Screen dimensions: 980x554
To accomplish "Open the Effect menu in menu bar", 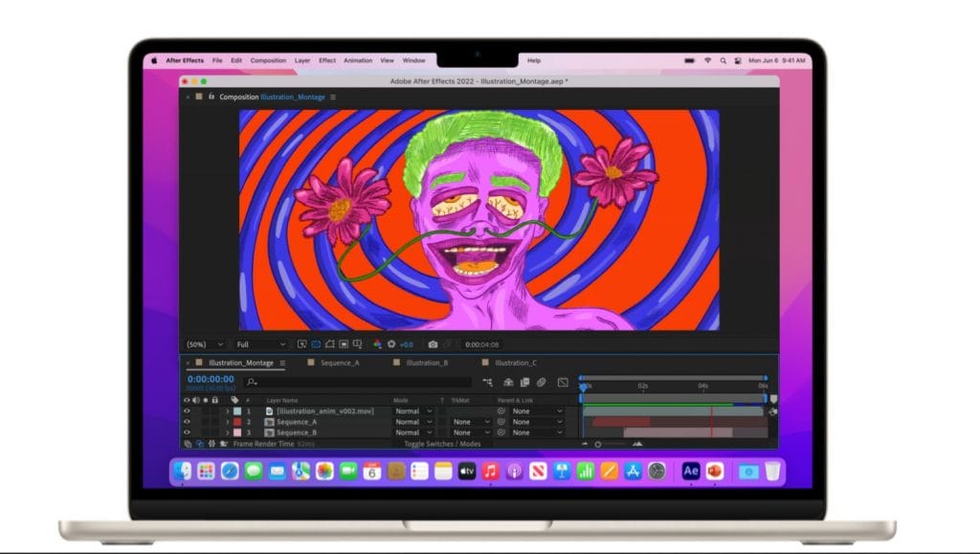I will click(327, 60).
